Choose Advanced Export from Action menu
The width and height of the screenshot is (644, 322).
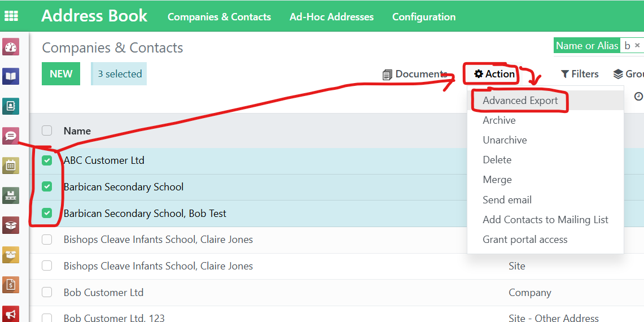(520, 101)
